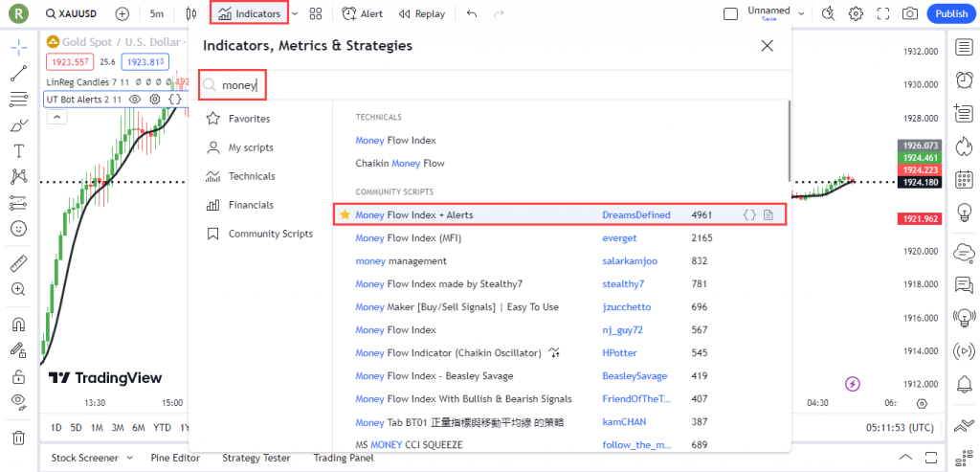
Task: Select the Financials category
Action: (239, 205)
